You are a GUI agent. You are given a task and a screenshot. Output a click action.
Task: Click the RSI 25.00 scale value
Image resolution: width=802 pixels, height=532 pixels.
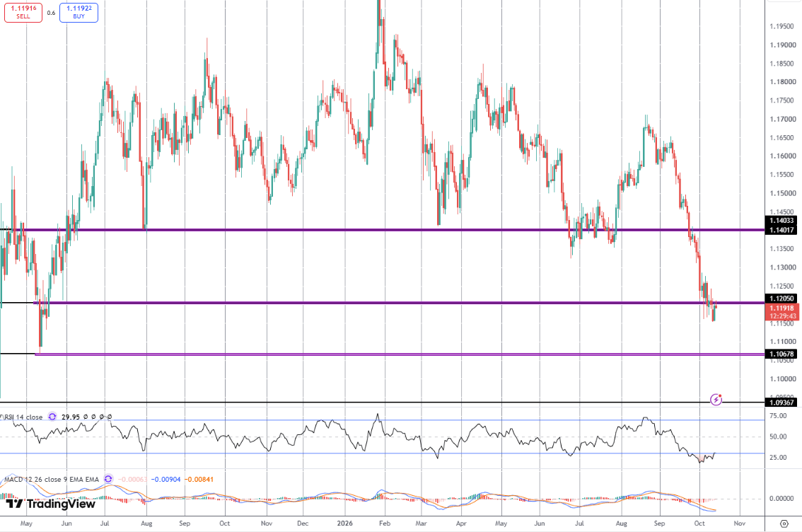[x=779, y=457]
